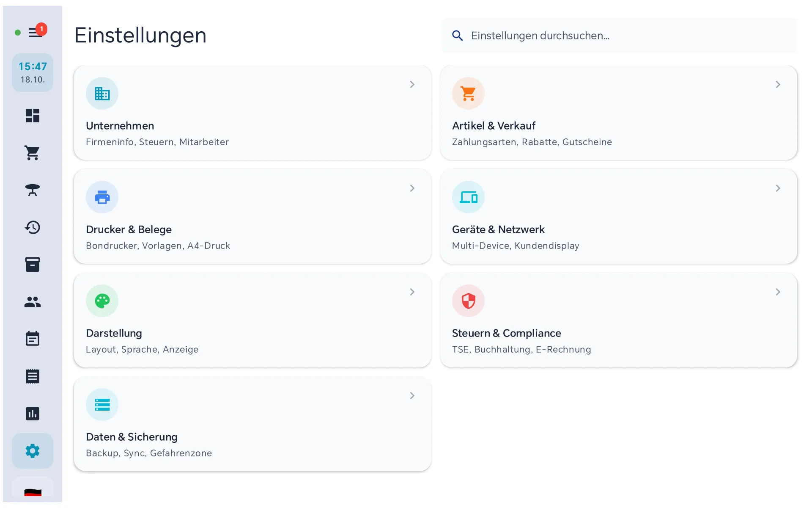Open the shopping cart icon in sidebar
812x508 pixels.
click(33, 153)
